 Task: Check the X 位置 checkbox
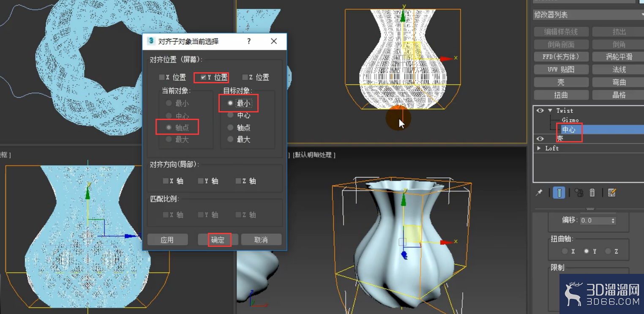point(161,77)
